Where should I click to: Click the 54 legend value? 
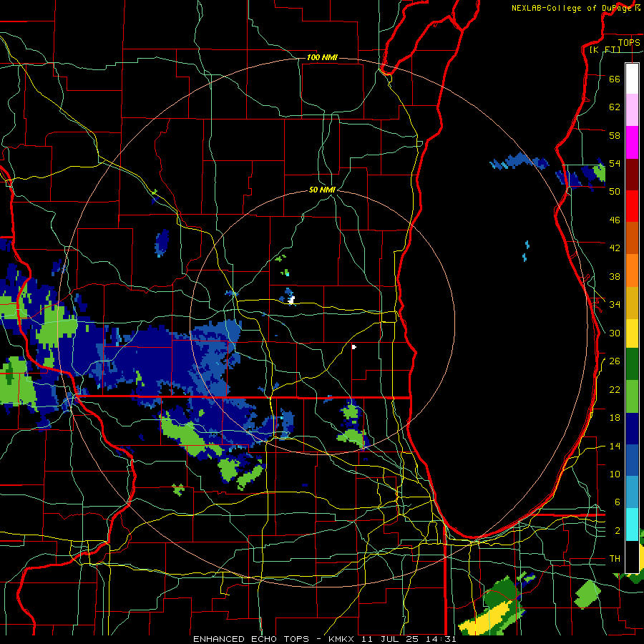(615, 163)
